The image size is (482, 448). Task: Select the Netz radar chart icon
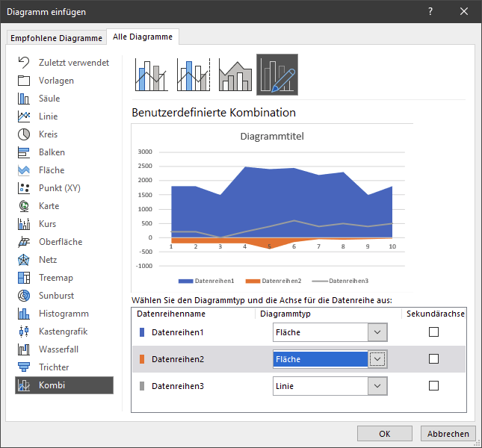pyautogui.click(x=24, y=260)
